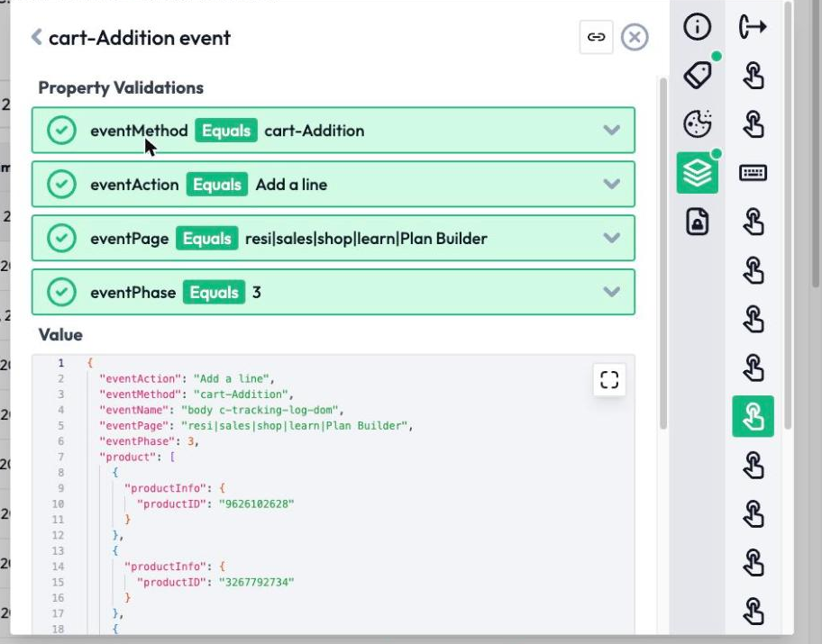Viewport: 822px width, 644px height.
Task: Click the "product" key on code line 7
Action: point(127,457)
